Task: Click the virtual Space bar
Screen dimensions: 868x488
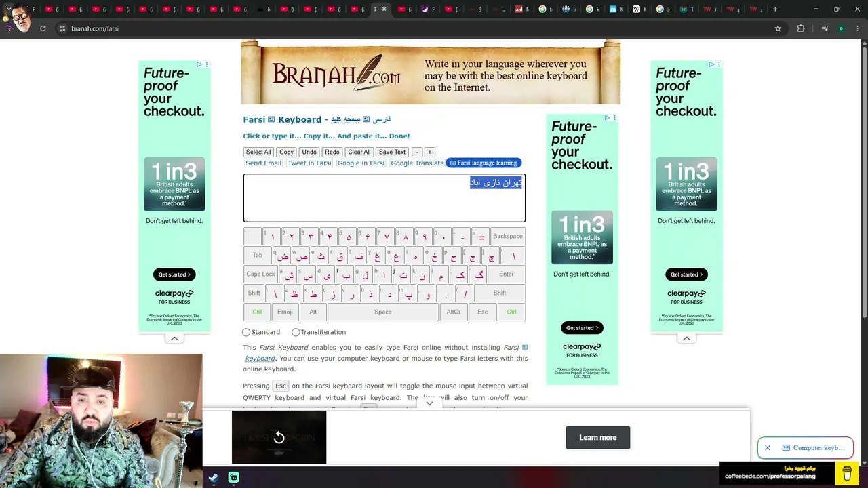Action: click(x=383, y=312)
